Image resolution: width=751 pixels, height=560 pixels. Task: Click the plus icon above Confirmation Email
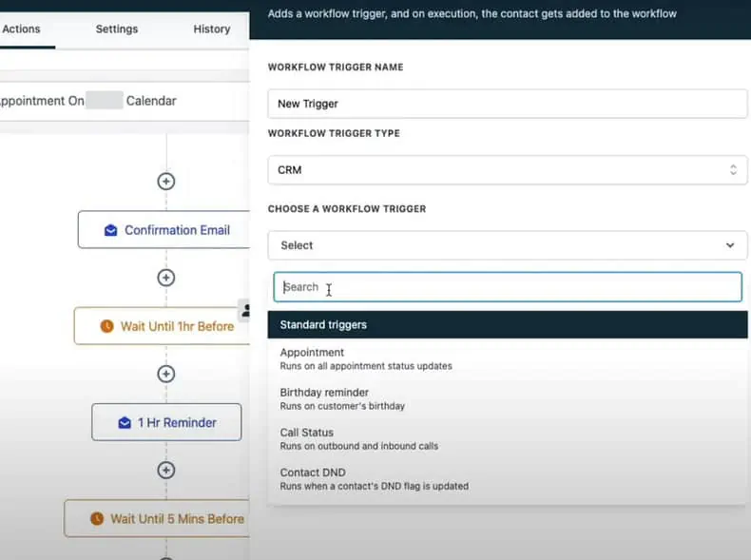click(x=166, y=181)
